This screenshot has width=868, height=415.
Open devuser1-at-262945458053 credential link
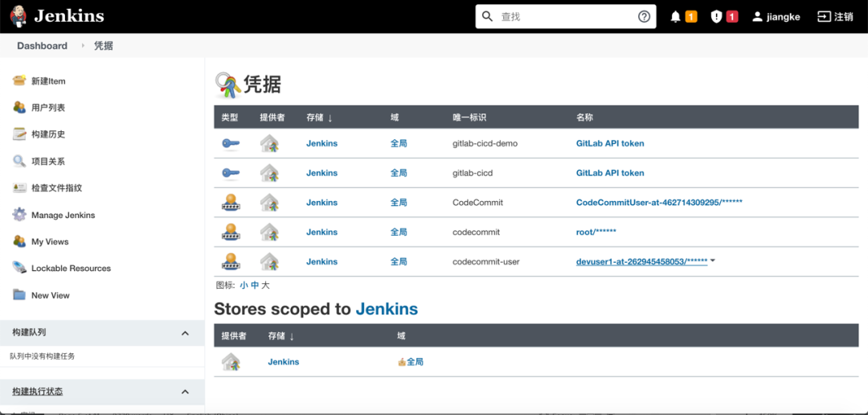click(641, 261)
